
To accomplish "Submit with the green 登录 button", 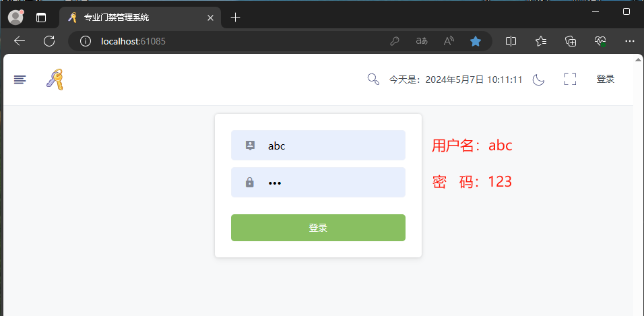I will pos(319,228).
